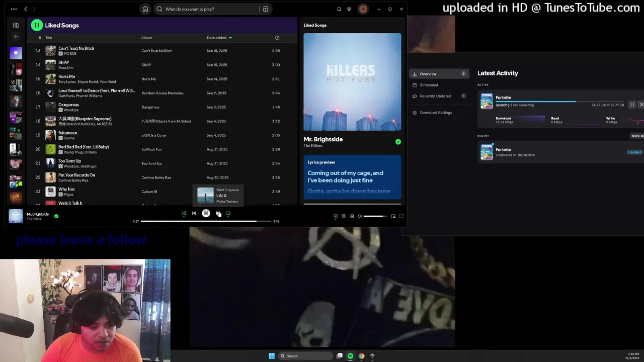Open Chrome from Windows taskbar
The width and height of the screenshot is (644, 362).
pyautogui.click(x=361, y=356)
